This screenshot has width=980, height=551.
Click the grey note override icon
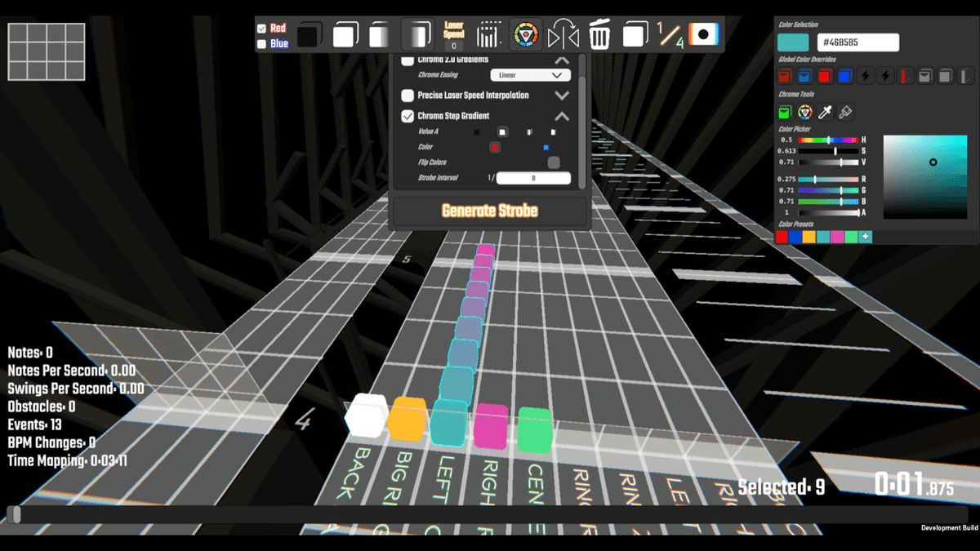[926, 76]
